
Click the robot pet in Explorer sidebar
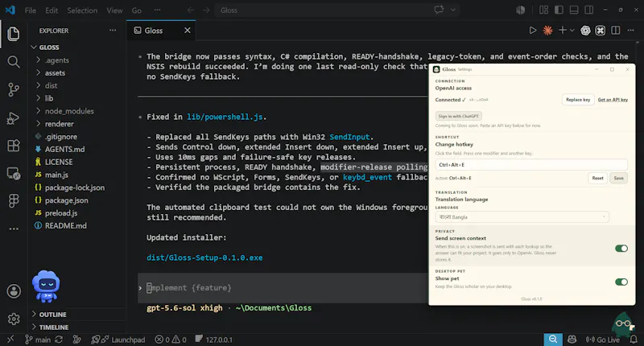click(x=46, y=286)
